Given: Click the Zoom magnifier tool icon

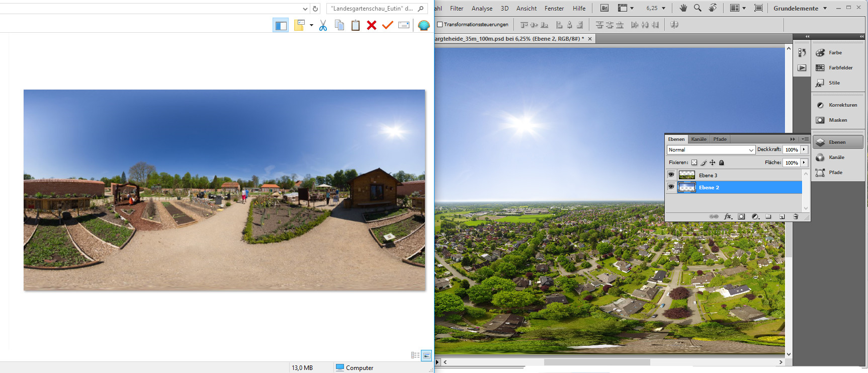Looking at the screenshot, I should [x=698, y=8].
